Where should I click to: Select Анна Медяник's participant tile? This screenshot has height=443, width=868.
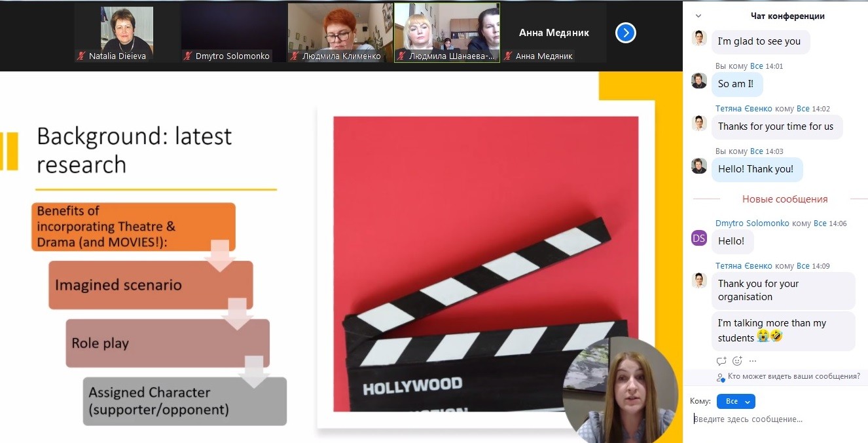[x=554, y=33]
